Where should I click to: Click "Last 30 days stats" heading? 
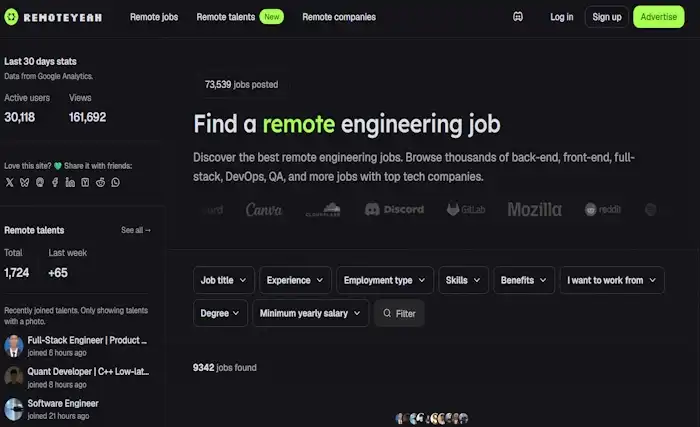point(40,61)
